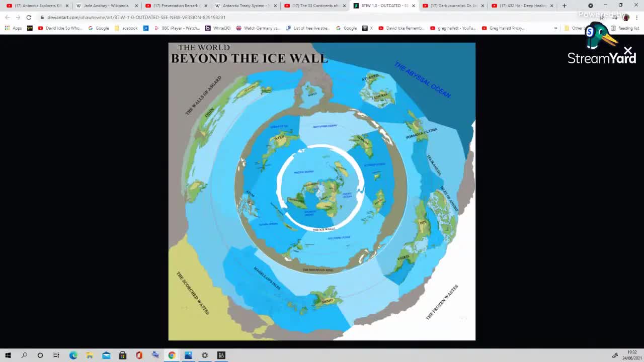Open the taskbar clock and date
This screenshot has height=362, width=644.
click(x=631, y=355)
